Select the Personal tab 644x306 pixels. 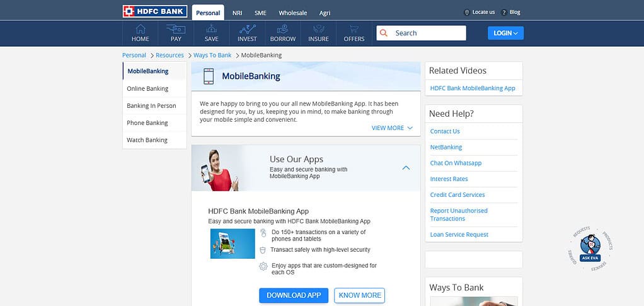208,13
